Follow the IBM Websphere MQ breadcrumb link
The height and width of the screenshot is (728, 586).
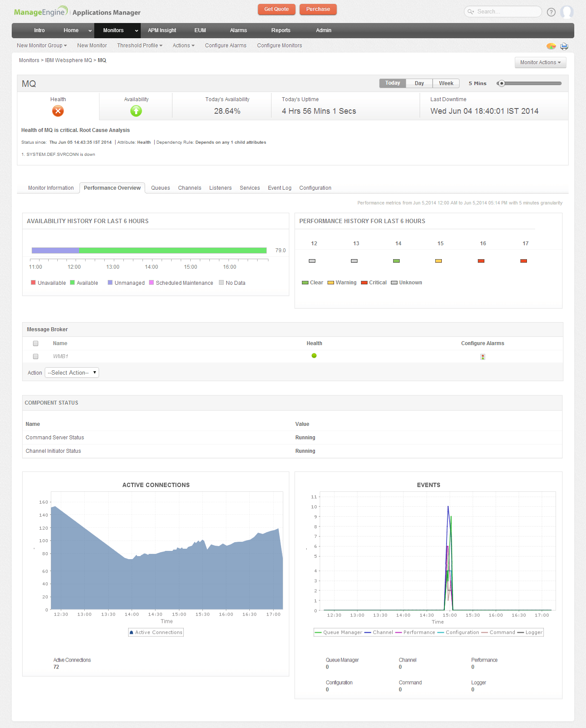[69, 60]
